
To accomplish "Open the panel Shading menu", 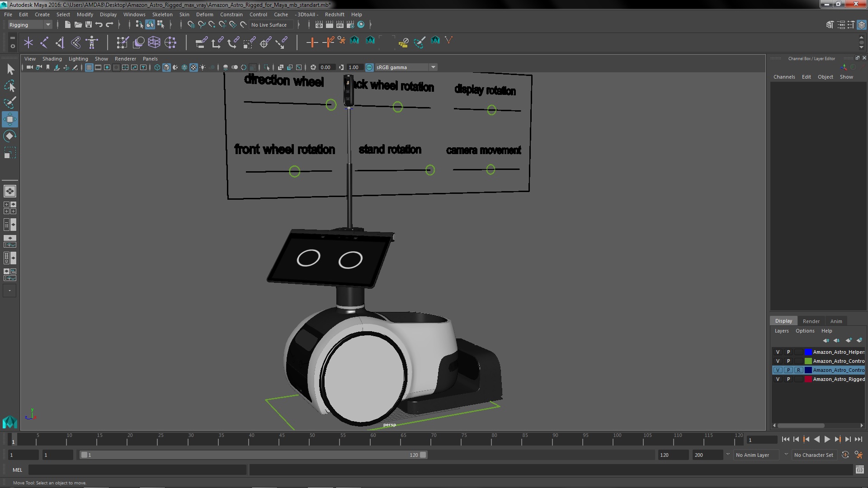I will coord(52,59).
